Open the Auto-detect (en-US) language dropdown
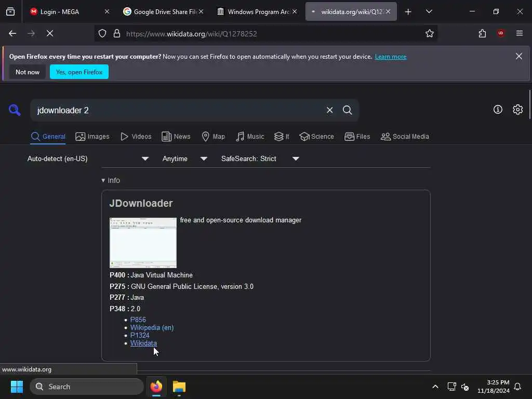The width and height of the screenshot is (532, 399). click(x=88, y=159)
